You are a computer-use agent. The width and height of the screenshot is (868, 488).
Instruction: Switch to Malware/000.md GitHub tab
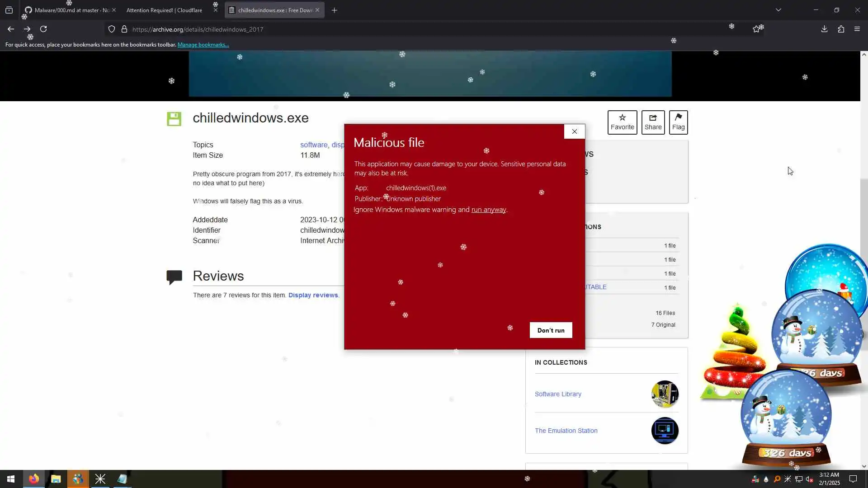[x=68, y=10]
